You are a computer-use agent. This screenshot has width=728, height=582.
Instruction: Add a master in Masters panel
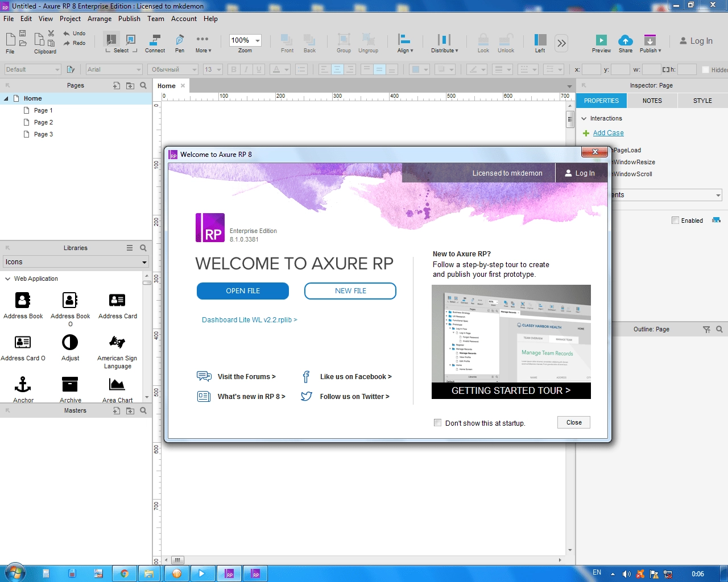point(117,410)
